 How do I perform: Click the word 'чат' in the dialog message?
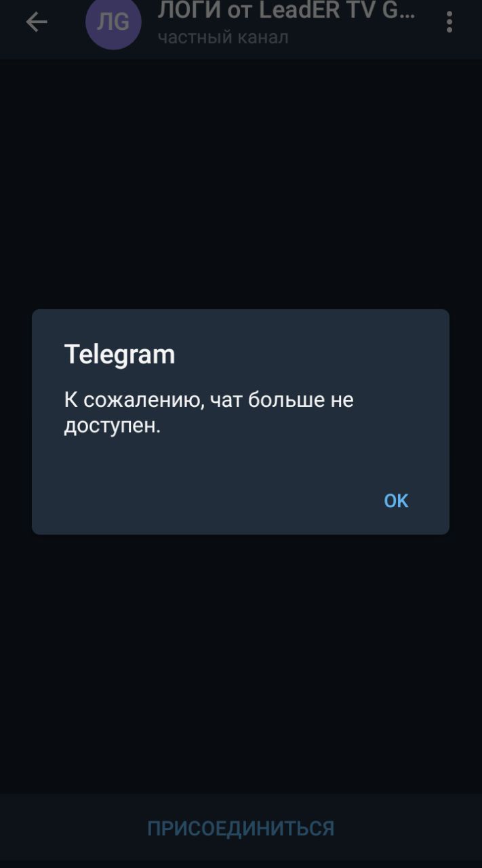point(226,400)
